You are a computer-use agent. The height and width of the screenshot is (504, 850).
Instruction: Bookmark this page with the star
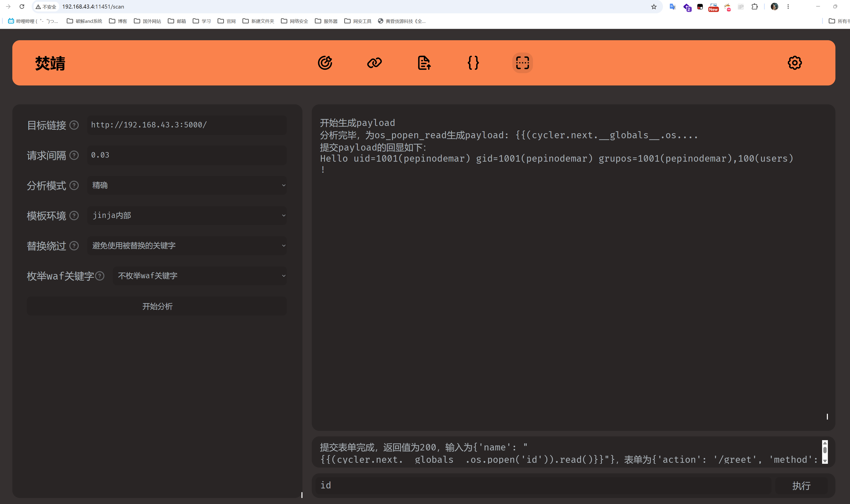click(x=654, y=7)
